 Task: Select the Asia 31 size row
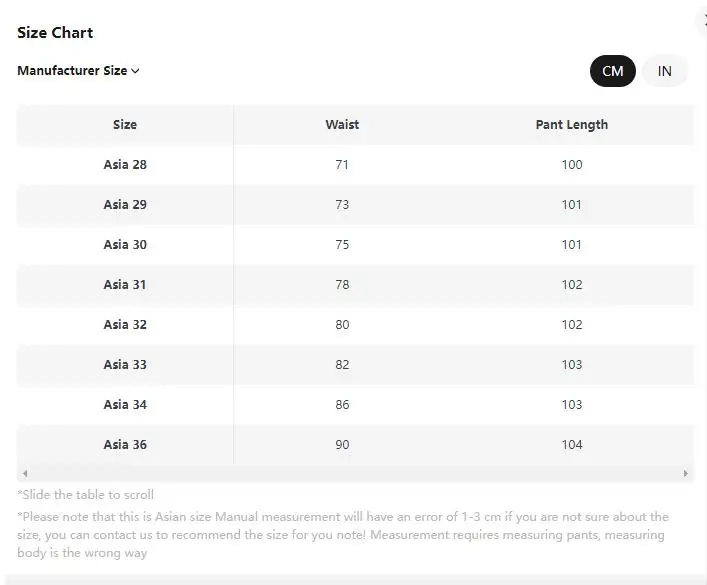click(x=125, y=285)
